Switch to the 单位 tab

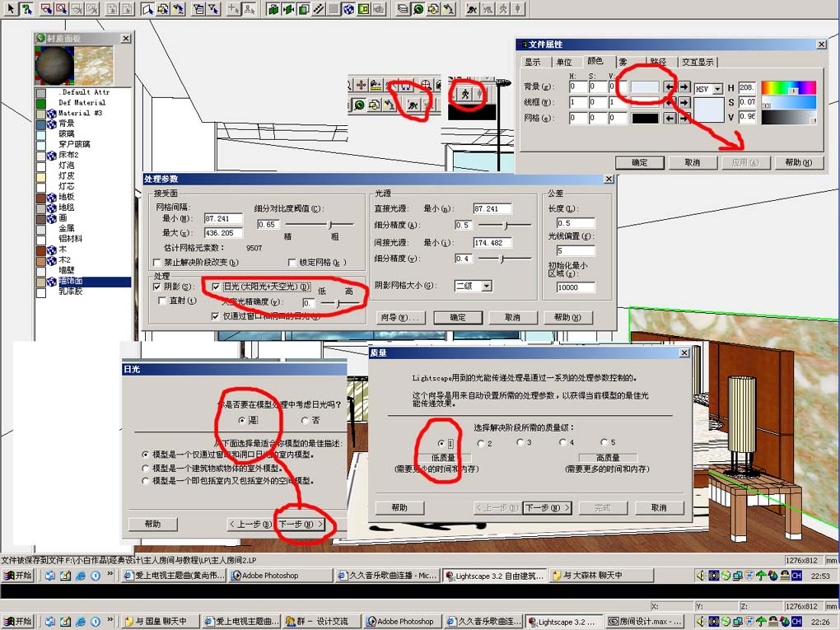(564, 62)
